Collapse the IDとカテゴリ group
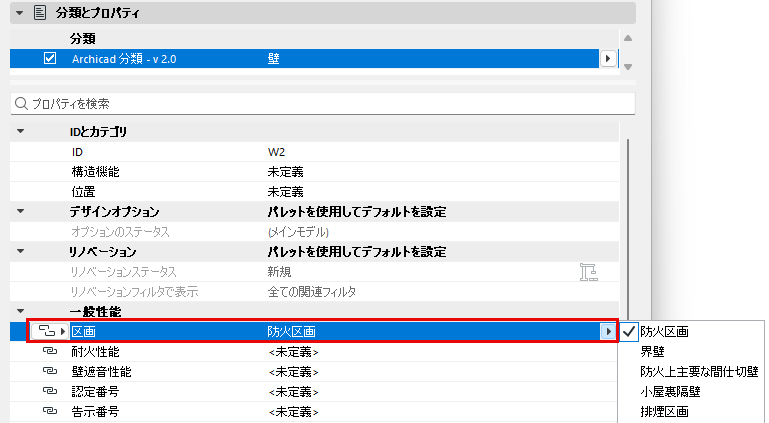 (x=21, y=131)
